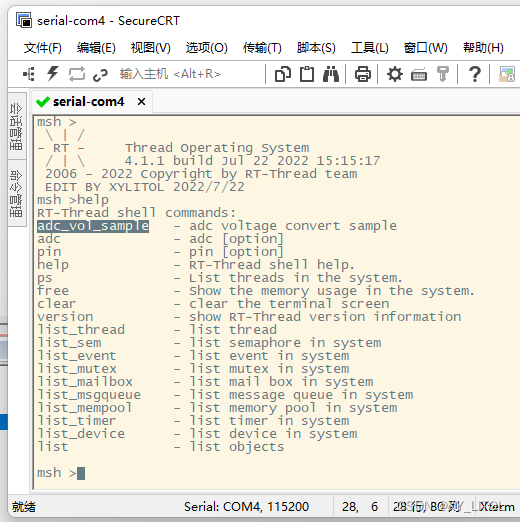Click the Quick Connect lightning icon
The width and height of the screenshot is (520, 522).
52,74
